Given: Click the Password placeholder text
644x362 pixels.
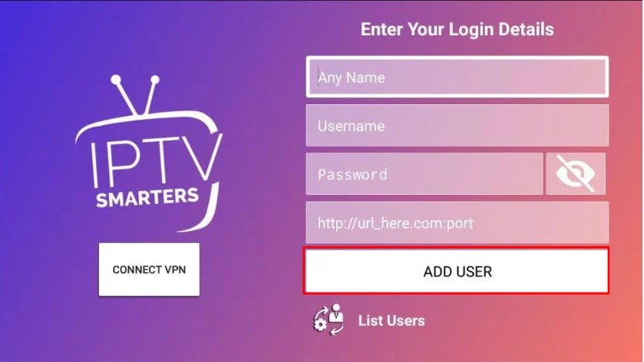Looking at the screenshot, I should 352,175.
